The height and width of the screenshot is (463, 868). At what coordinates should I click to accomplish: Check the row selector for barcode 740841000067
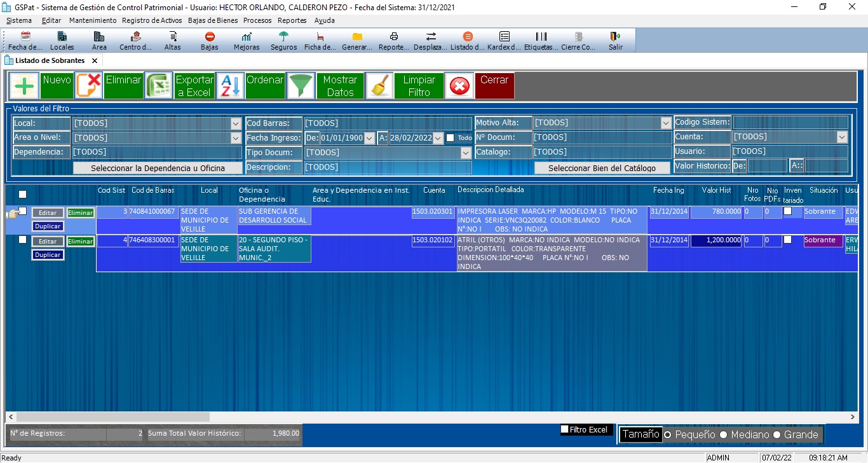point(22,211)
